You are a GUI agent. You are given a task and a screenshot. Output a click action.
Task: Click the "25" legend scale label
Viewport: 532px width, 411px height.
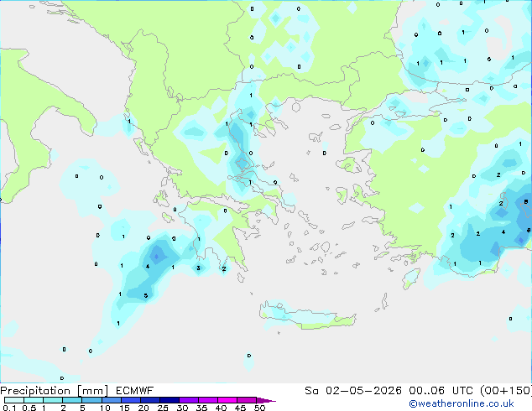click(163, 408)
